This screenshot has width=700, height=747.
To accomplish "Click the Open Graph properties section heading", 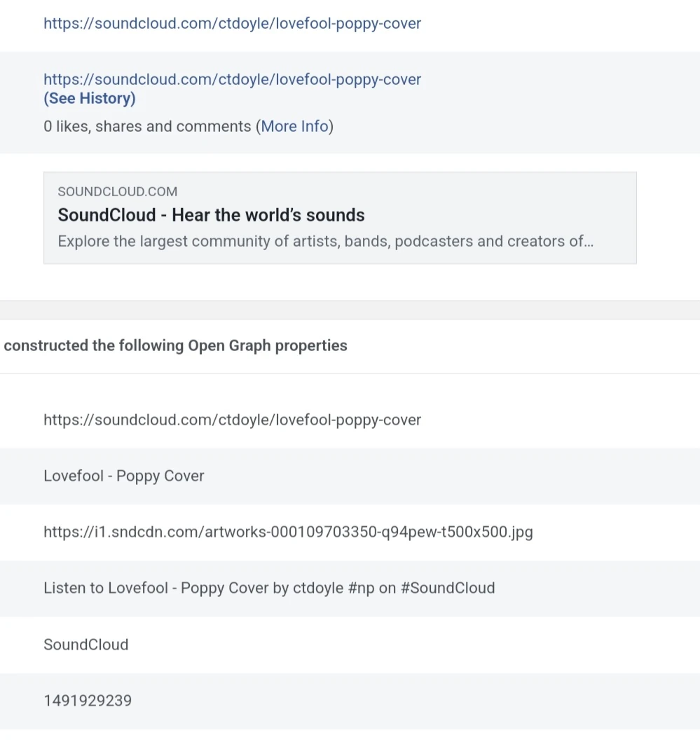I will 175,345.
